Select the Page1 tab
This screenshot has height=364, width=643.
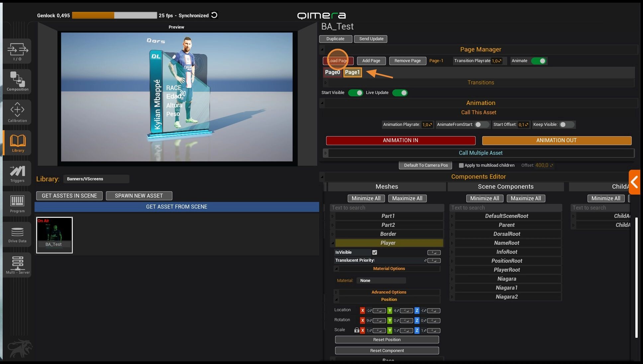(x=352, y=72)
